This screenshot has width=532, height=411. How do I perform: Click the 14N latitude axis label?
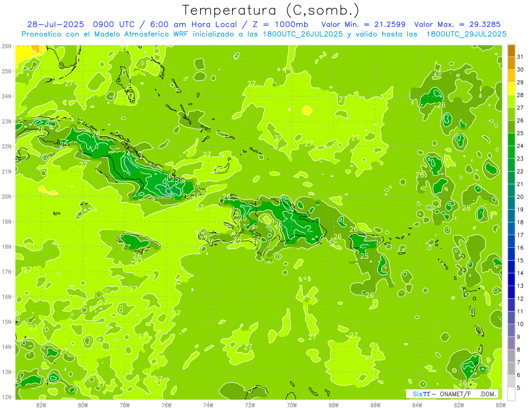[x=7, y=347]
